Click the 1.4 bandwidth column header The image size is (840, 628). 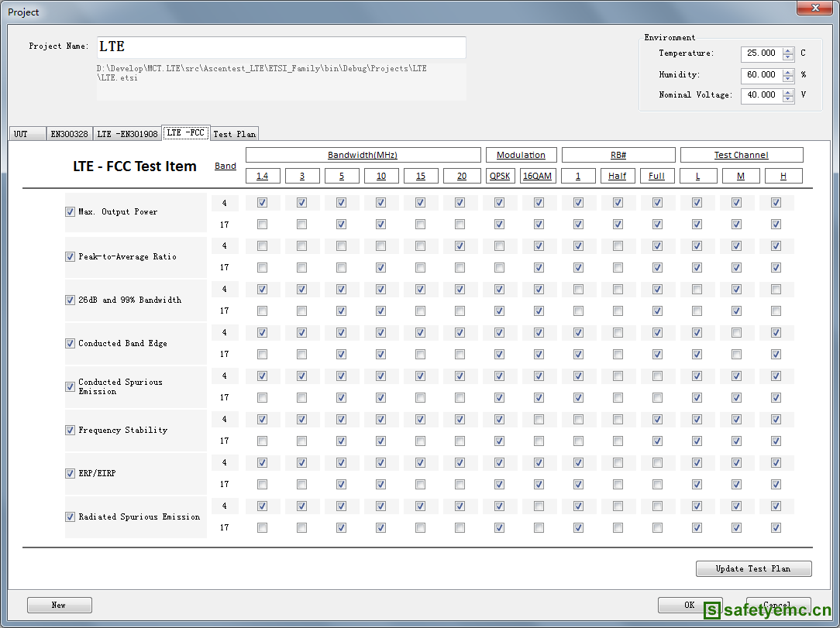pyautogui.click(x=263, y=176)
